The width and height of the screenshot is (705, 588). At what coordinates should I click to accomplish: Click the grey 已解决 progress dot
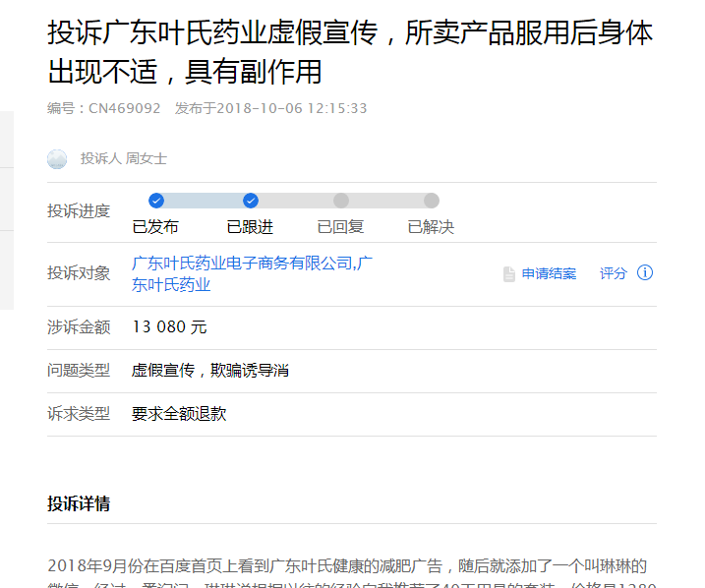coord(432,201)
